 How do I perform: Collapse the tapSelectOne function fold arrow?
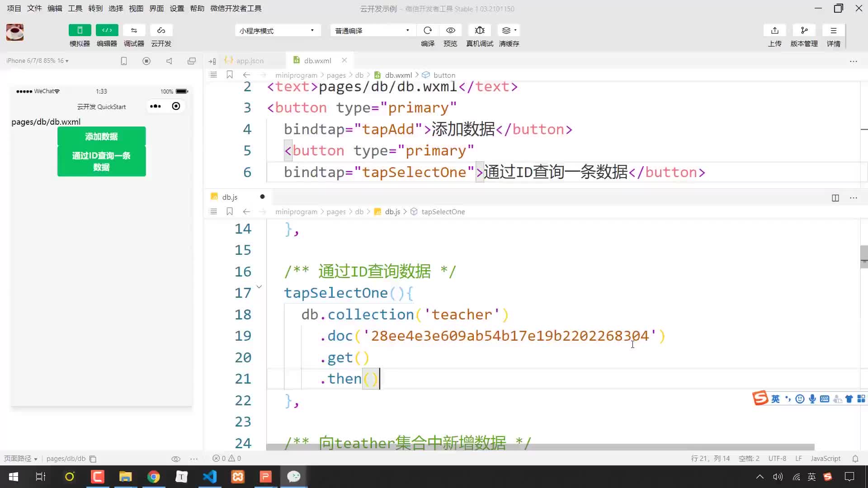[259, 287]
